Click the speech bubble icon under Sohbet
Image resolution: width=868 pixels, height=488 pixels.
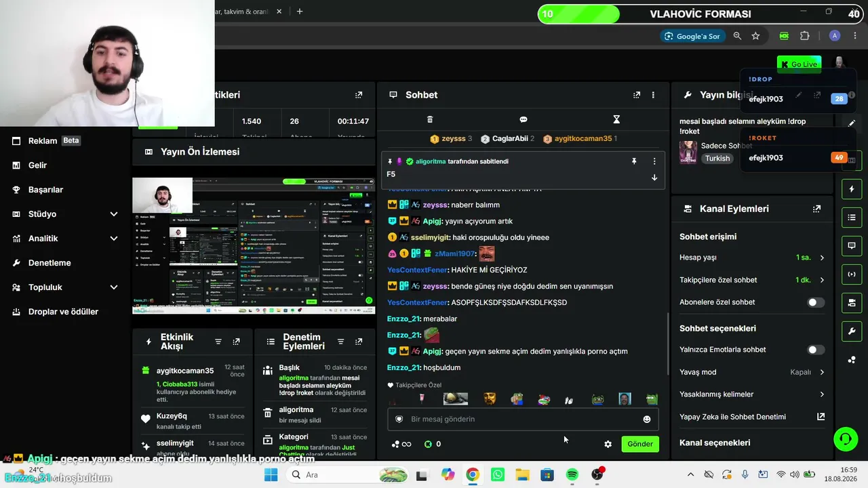coord(524,119)
